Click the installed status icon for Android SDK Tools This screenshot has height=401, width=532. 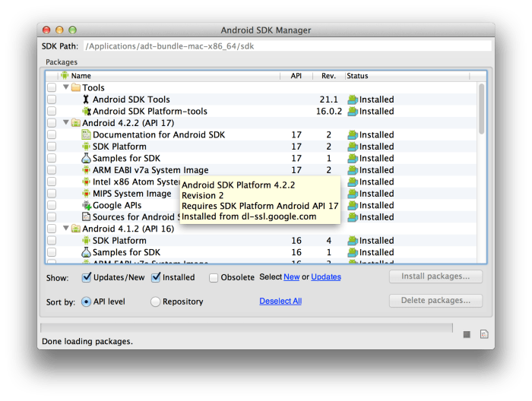pyautogui.click(x=353, y=99)
